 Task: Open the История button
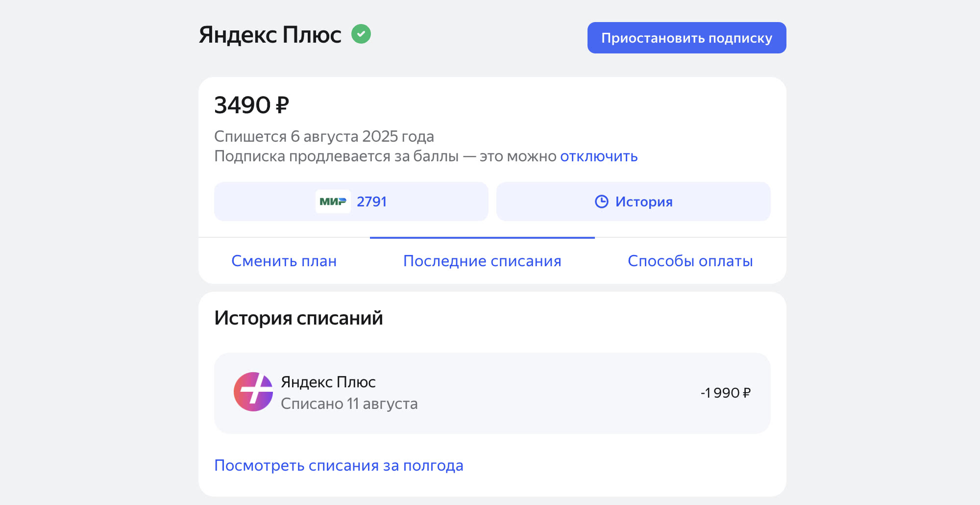click(x=634, y=202)
